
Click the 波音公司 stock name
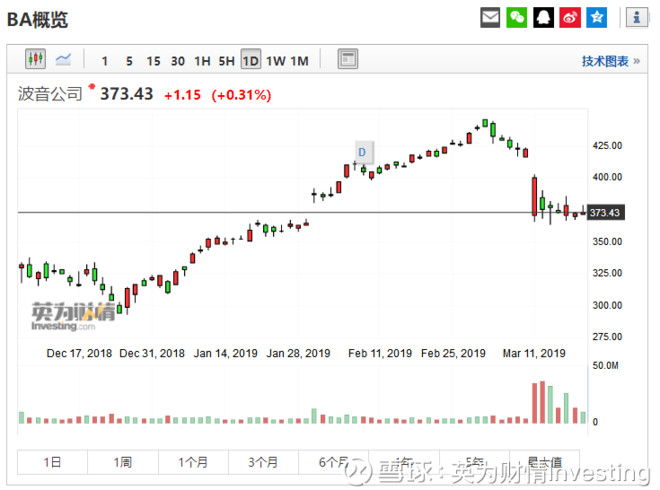point(50,94)
